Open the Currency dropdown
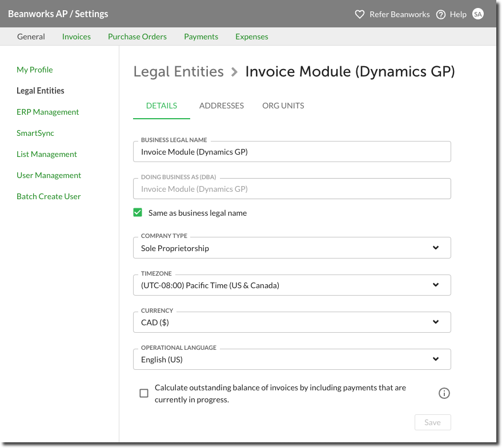Image resolution: width=502 pixels, height=448 pixels. click(x=292, y=322)
